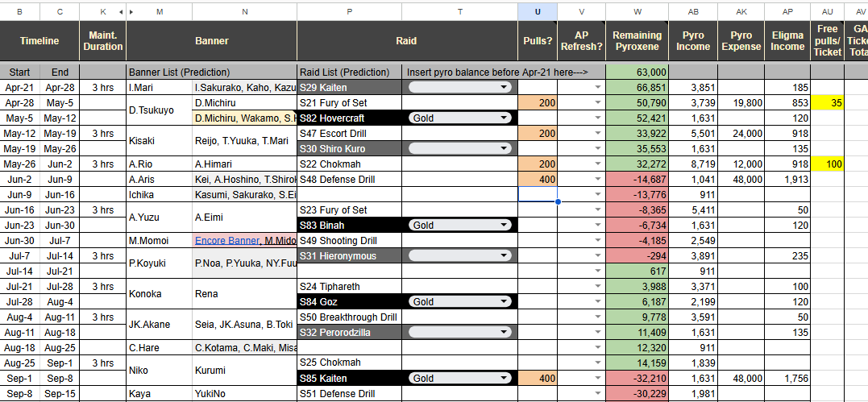This screenshot has width=868, height=402.
Task: Expand hidden columns with left arrow after column K
Action: [x=121, y=11]
